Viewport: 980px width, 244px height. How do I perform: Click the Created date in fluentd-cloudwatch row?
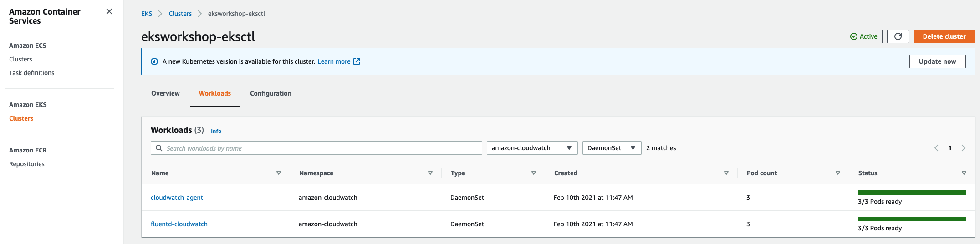[x=593, y=224]
